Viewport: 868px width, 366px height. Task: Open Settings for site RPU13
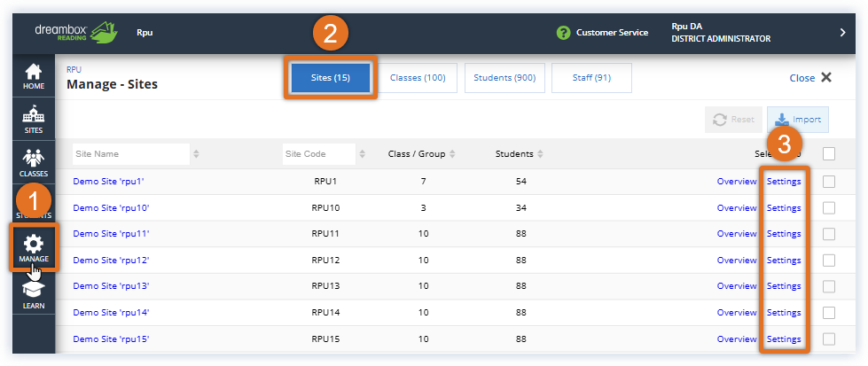pos(784,285)
